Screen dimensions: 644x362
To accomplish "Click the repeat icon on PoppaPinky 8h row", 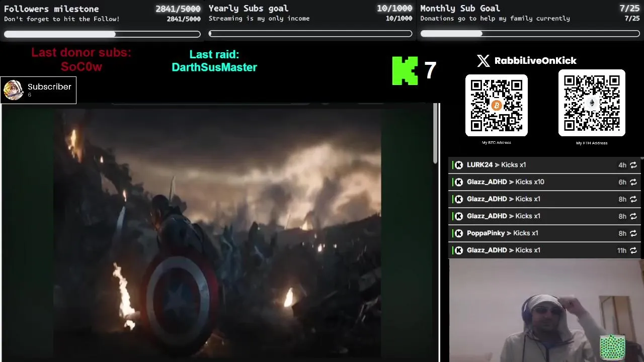I will pos(633,233).
